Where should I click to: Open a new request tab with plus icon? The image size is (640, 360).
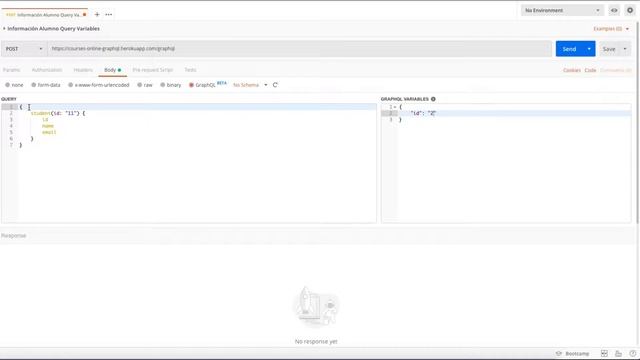click(97, 14)
